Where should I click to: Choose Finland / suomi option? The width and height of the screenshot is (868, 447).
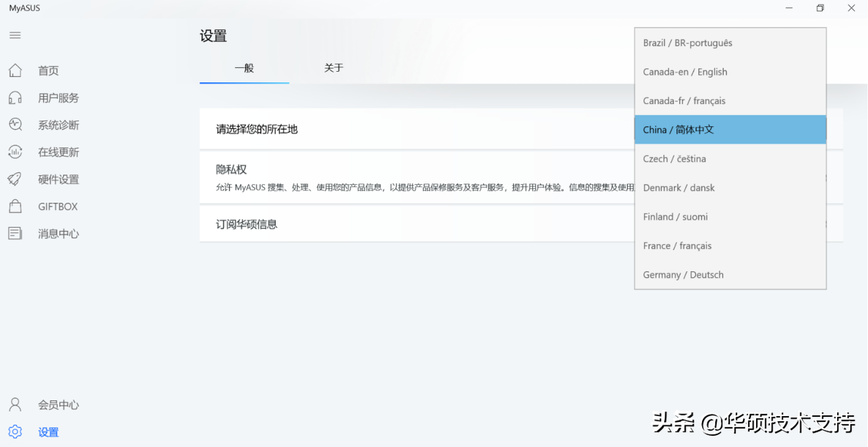(730, 217)
